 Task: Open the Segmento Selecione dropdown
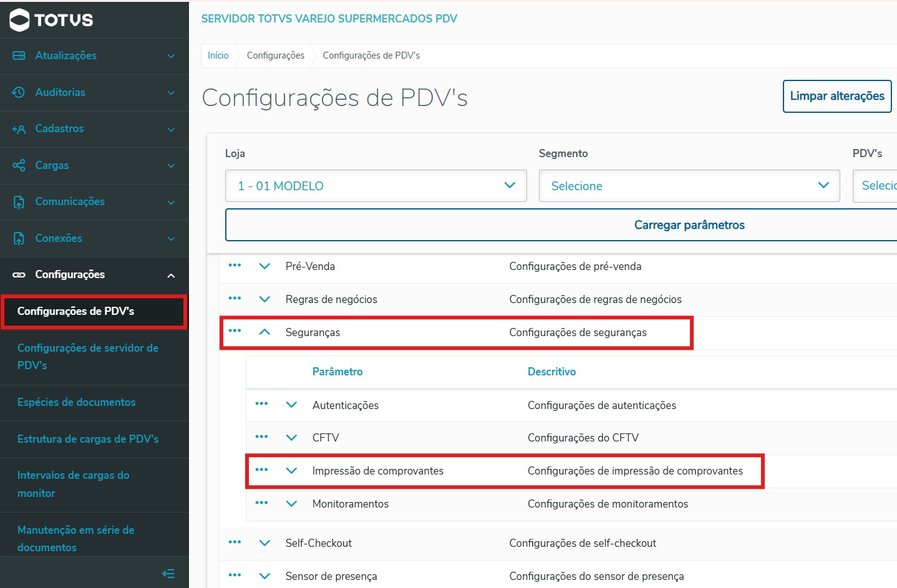pyautogui.click(x=689, y=186)
